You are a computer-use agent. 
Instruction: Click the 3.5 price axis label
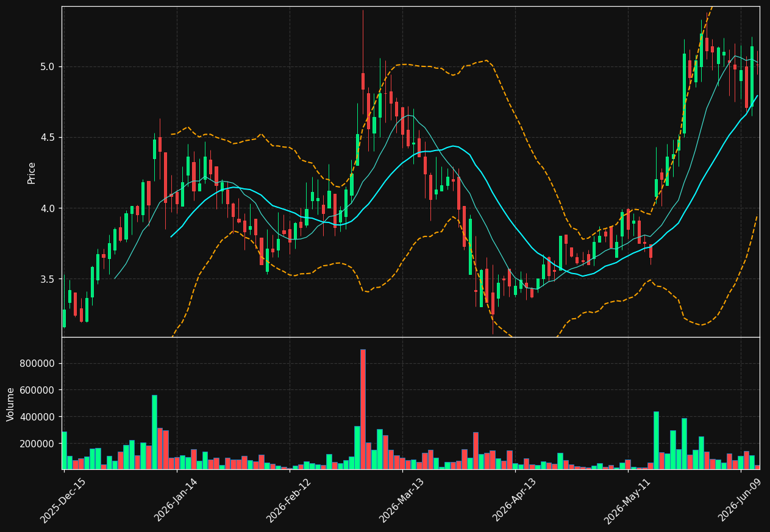tap(47, 279)
